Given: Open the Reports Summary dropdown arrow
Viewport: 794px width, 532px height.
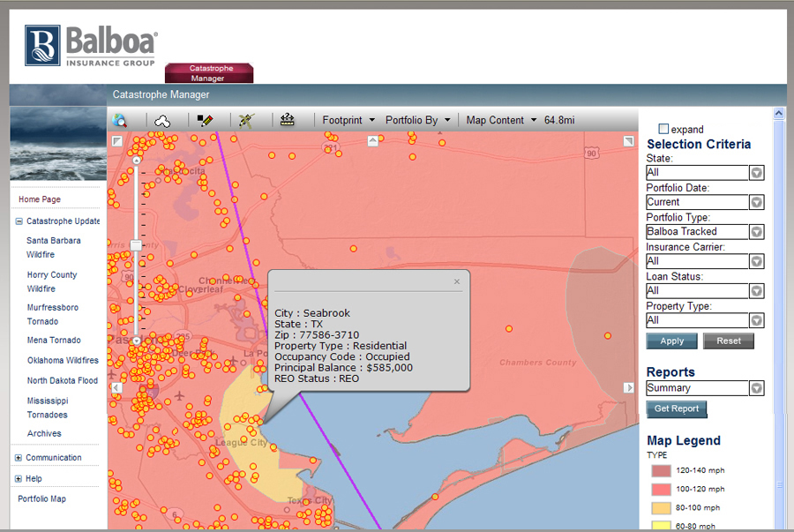Looking at the screenshot, I should 757,388.
